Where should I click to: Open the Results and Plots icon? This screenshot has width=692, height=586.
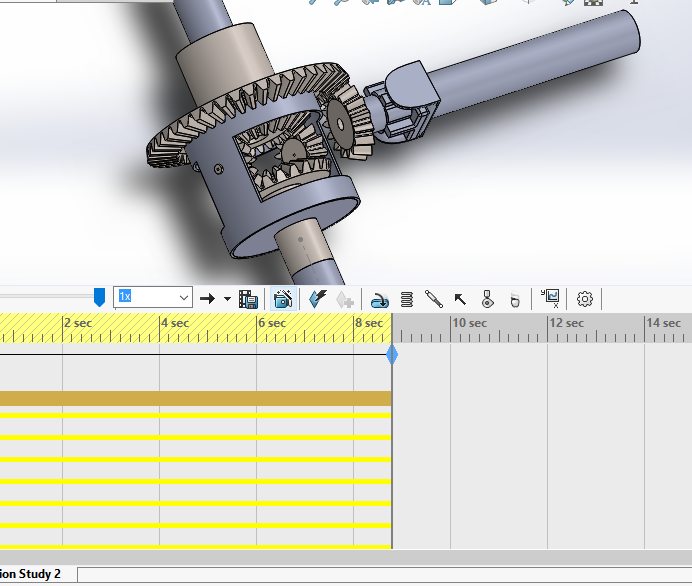click(x=550, y=298)
